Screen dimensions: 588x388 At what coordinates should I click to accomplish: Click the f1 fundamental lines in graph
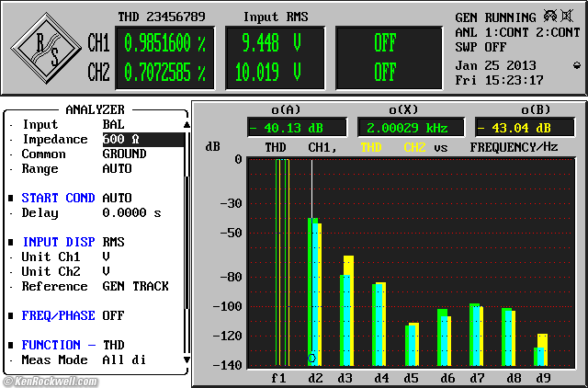click(283, 262)
